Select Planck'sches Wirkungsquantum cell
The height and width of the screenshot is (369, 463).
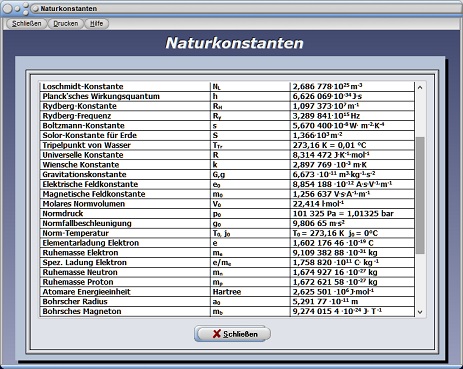click(x=125, y=96)
